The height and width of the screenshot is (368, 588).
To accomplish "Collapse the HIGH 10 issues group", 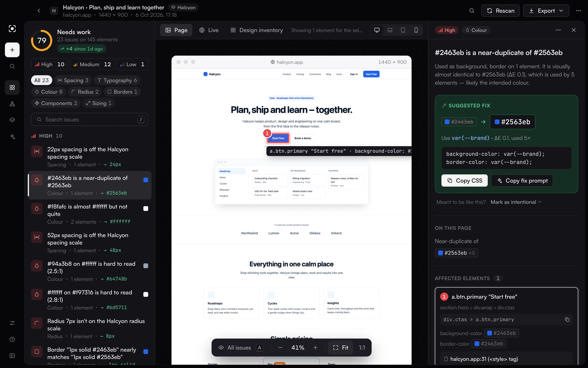I will tap(47, 136).
